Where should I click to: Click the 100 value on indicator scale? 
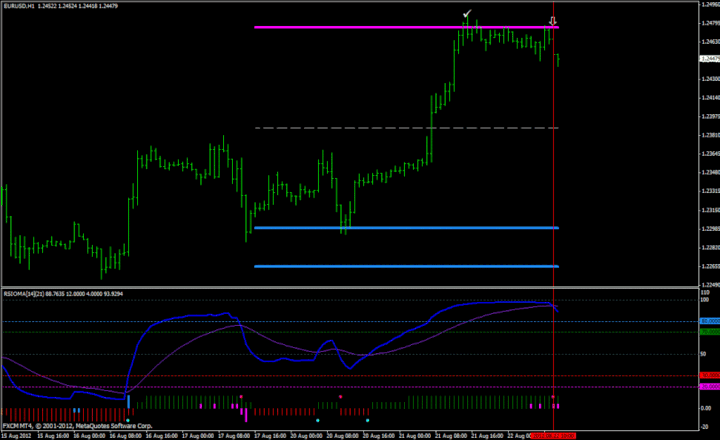704,300
